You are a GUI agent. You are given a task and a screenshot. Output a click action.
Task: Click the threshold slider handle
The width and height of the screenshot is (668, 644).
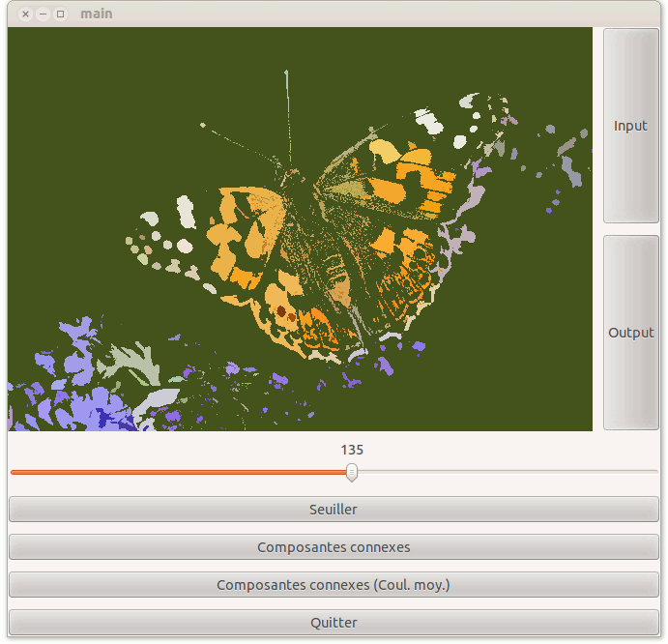coord(352,472)
